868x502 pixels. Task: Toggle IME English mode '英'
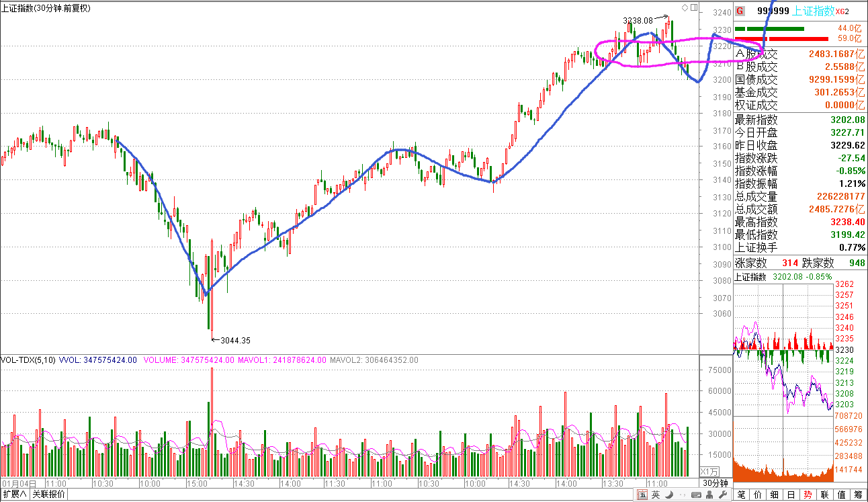655,495
